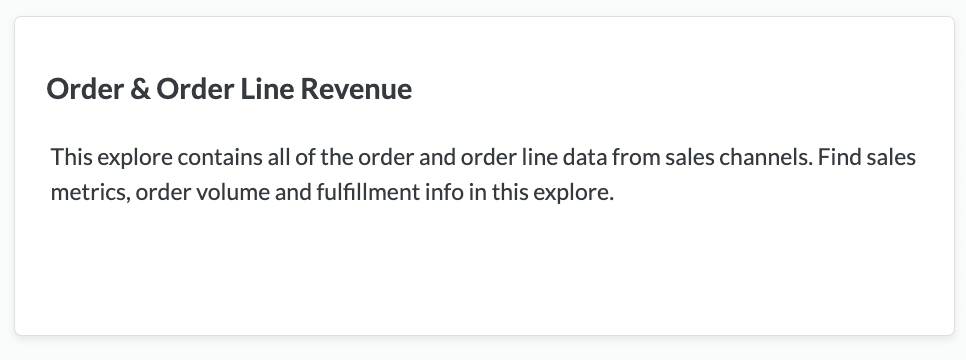The width and height of the screenshot is (966, 360).
Task: Click the word "Revenue" in the title
Action: point(356,89)
